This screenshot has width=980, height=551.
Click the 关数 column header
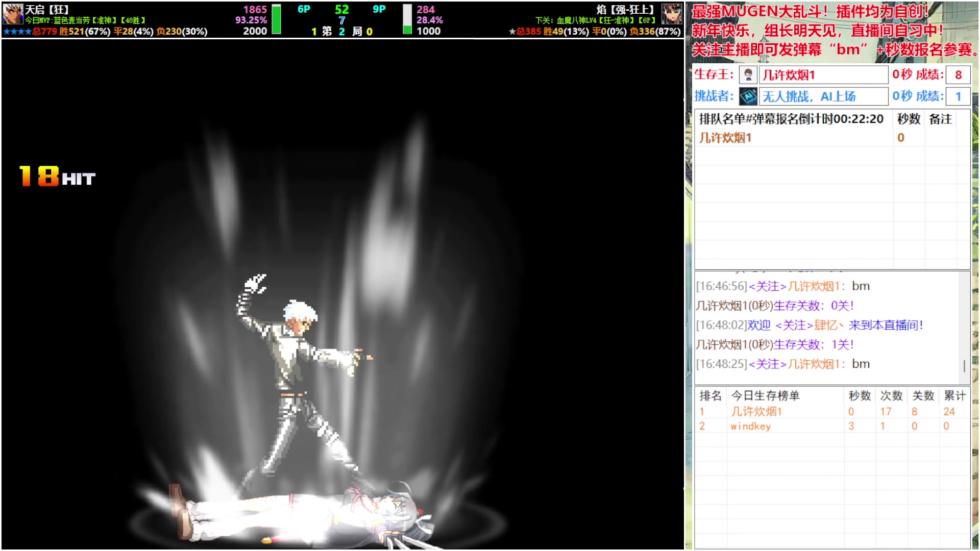click(923, 396)
